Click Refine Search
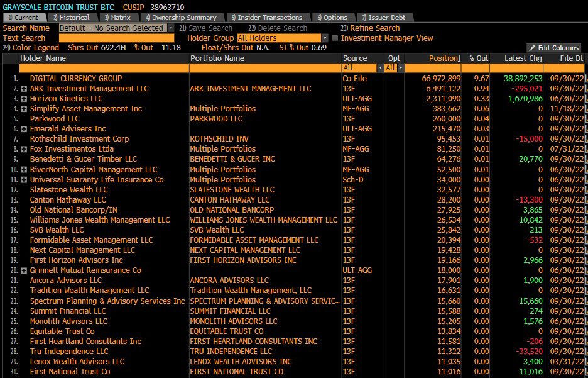This screenshot has width=588, height=378. click(x=370, y=28)
